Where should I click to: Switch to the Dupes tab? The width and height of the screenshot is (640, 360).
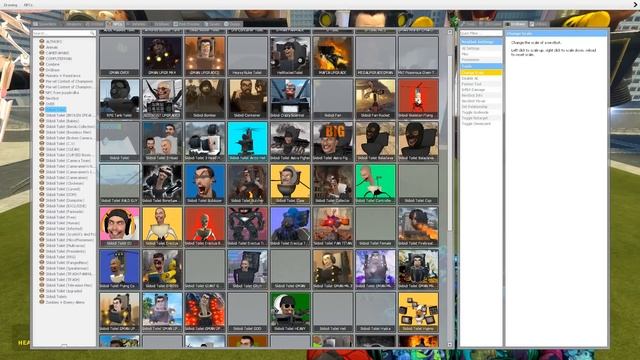coord(233,24)
